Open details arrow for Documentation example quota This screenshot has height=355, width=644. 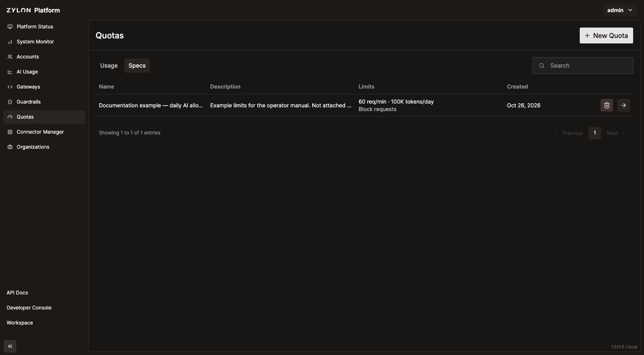[x=624, y=105]
